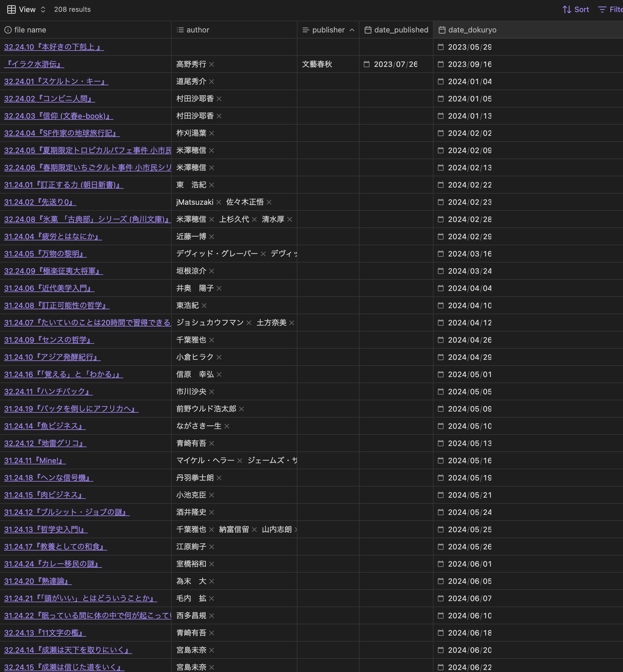Open the 32.24.02『コンビニ人間』 link
Screen dimensions: 623x672
49,99
